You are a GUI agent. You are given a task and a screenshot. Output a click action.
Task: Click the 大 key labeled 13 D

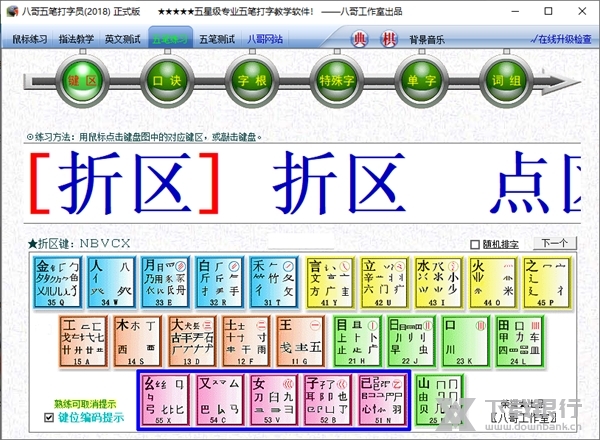192,341
